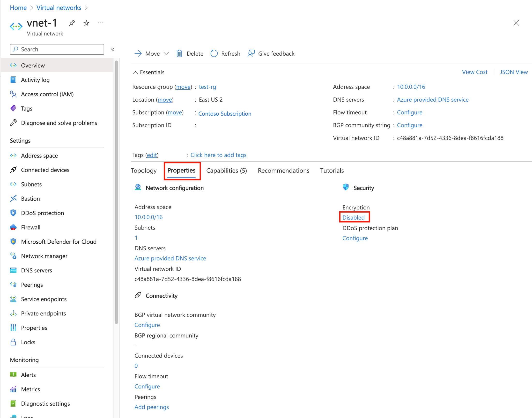Viewport: 532px width, 418px height.
Task: Toggle Encryption from Disabled state
Action: [x=354, y=217]
